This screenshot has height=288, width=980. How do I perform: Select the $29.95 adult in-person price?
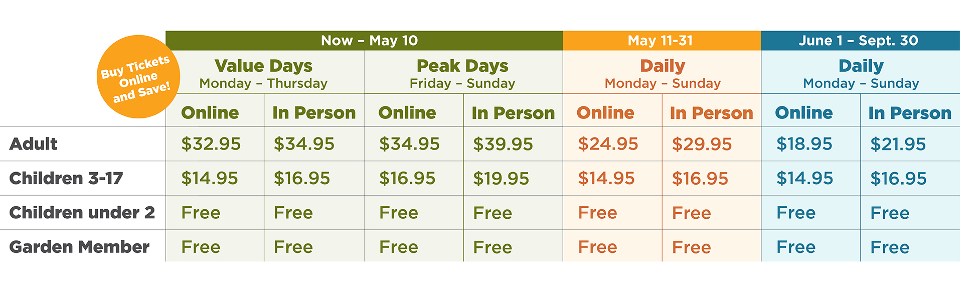coord(702,145)
